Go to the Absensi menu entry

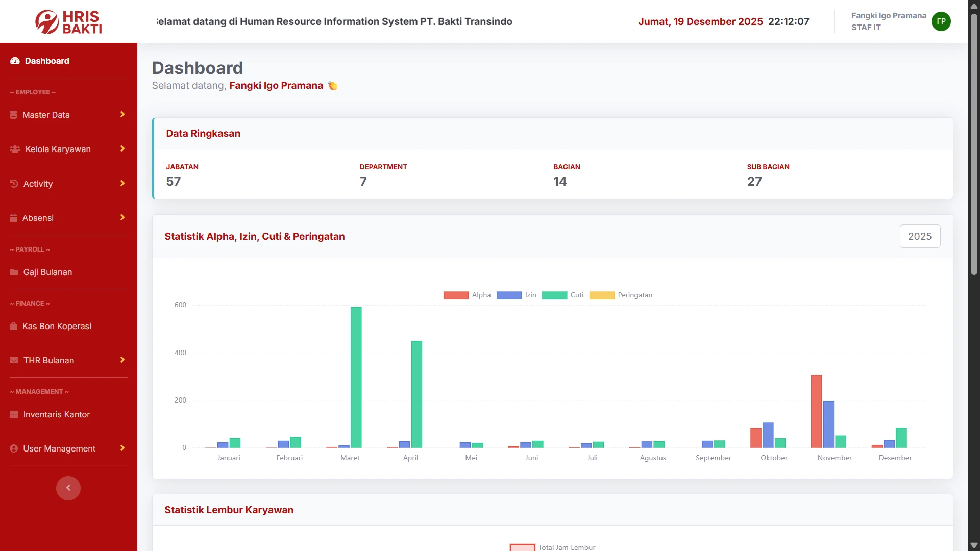[39, 218]
